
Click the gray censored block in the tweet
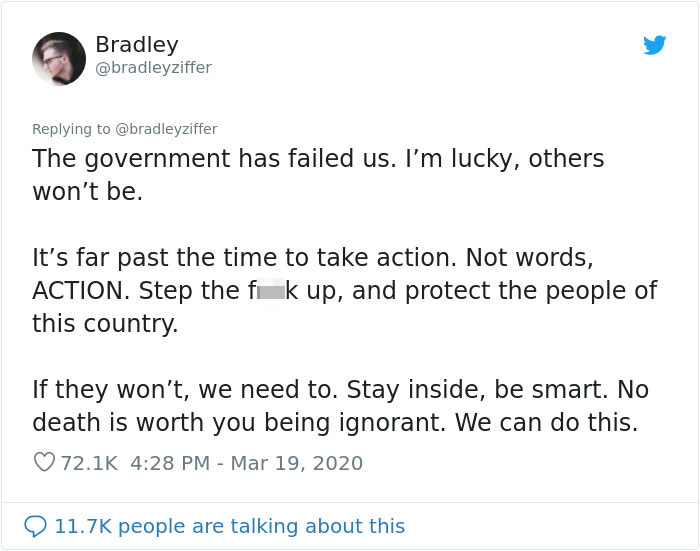click(271, 290)
